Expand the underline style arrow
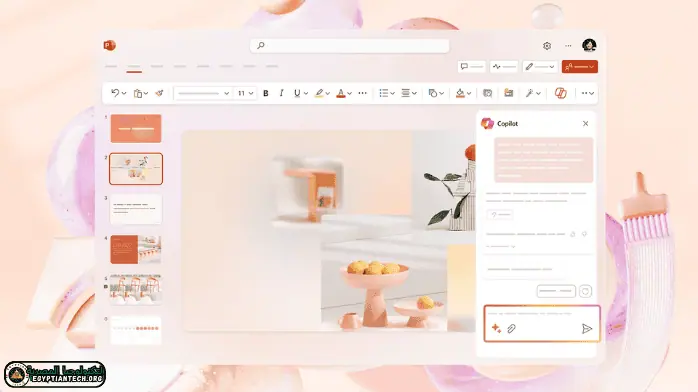This screenshot has height=392, width=698. click(x=306, y=93)
